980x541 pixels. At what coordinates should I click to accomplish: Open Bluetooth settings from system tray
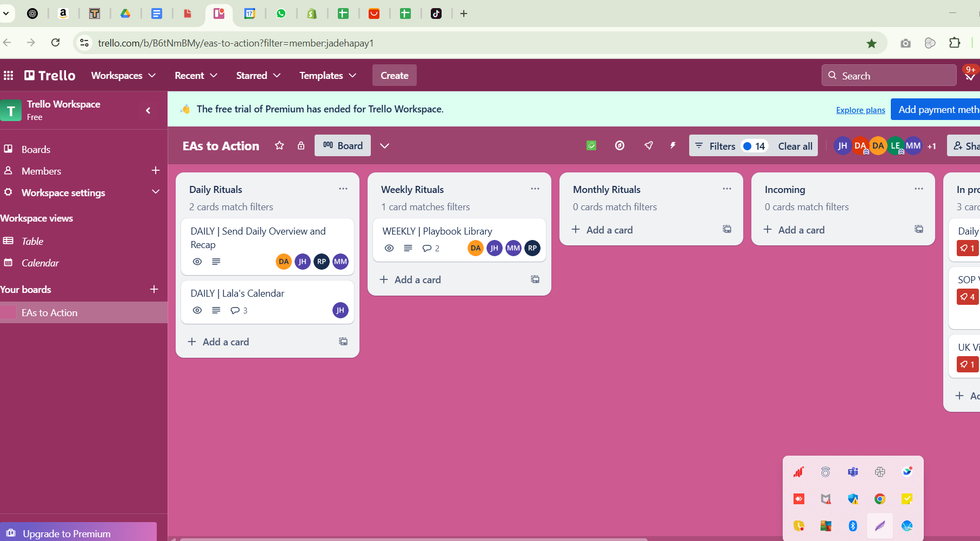coord(853,526)
